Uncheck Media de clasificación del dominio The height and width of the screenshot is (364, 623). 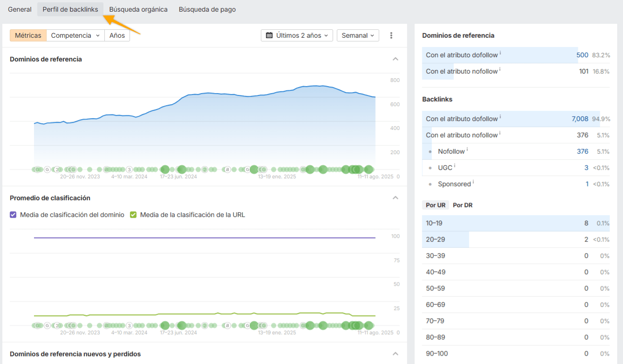[14, 215]
